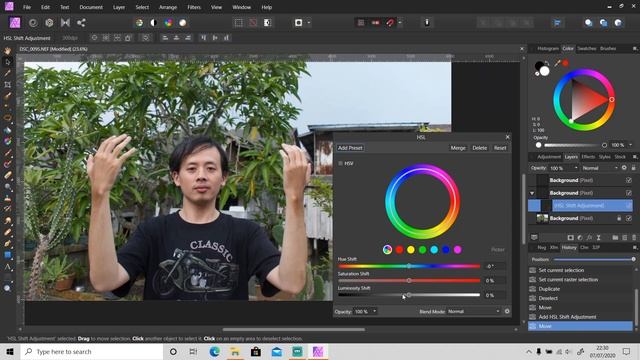Select the Blue channel dot in HSL
This screenshot has height=360, width=640.
[446, 249]
